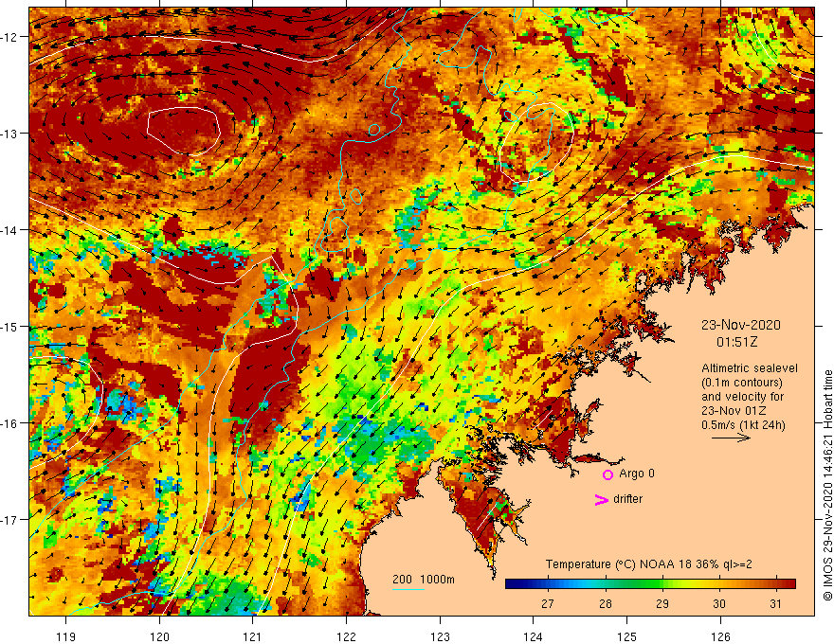The width and height of the screenshot is (834, 644).
Task: Click the 31 degree colorbar tick label
Action: (776, 603)
